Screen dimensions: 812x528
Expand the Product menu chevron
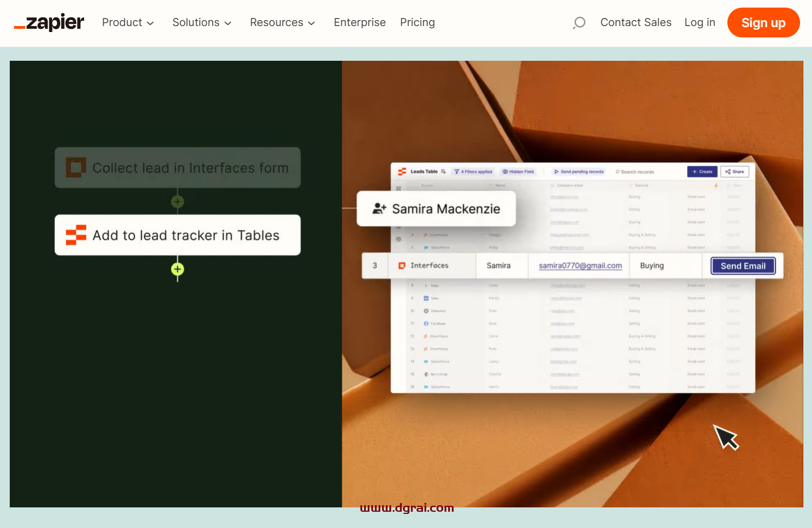[150, 23]
